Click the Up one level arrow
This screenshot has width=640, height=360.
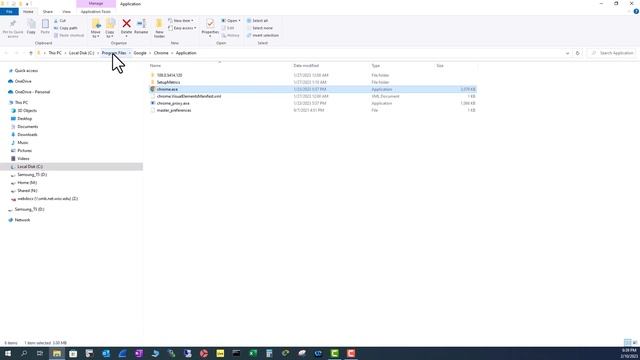point(31,53)
